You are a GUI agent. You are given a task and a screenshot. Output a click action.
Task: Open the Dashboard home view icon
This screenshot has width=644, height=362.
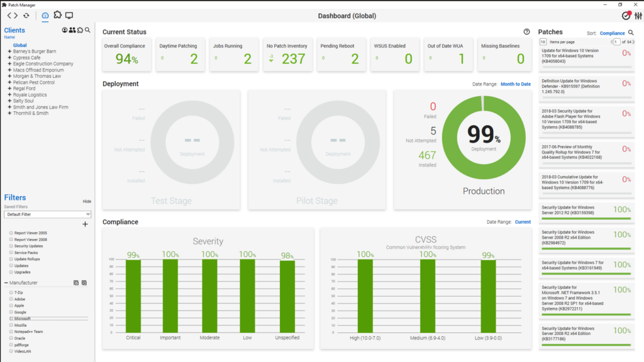(x=45, y=15)
